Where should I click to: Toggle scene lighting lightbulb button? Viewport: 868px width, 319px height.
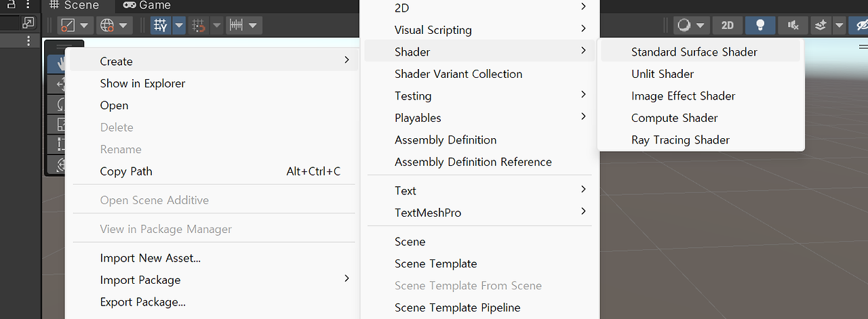(760, 26)
